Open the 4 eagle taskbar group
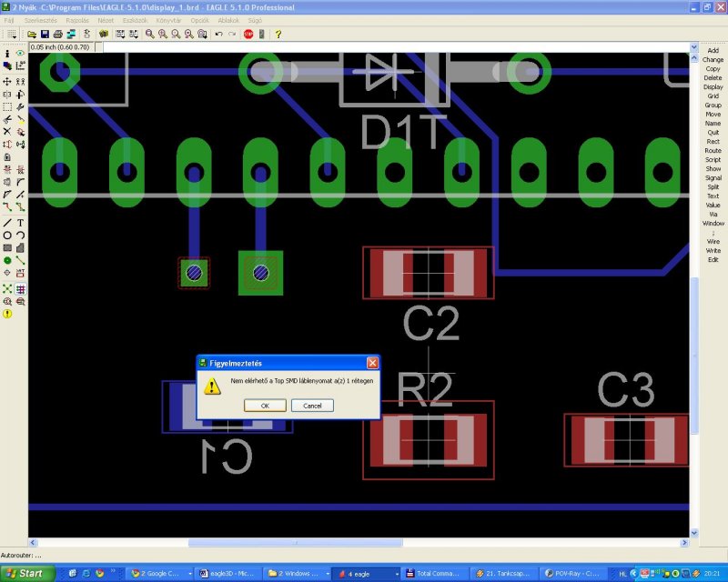The width and height of the screenshot is (728, 582). [367, 574]
